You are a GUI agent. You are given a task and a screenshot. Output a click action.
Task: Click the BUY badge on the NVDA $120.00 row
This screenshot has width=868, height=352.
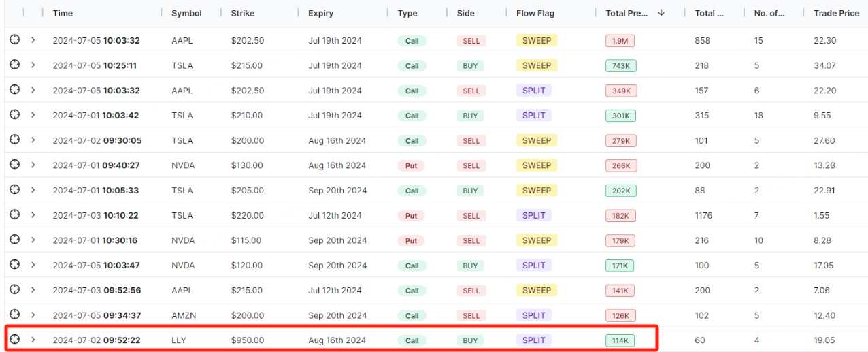[x=470, y=266]
